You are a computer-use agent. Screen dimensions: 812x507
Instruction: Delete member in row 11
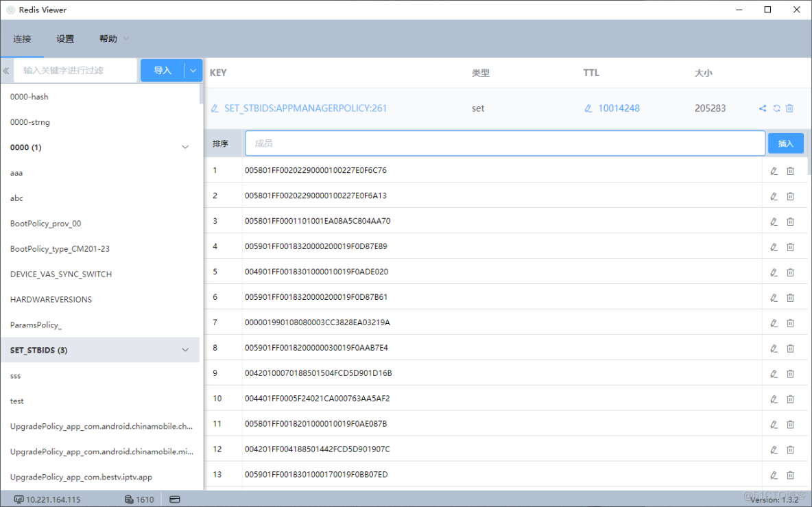(790, 425)
